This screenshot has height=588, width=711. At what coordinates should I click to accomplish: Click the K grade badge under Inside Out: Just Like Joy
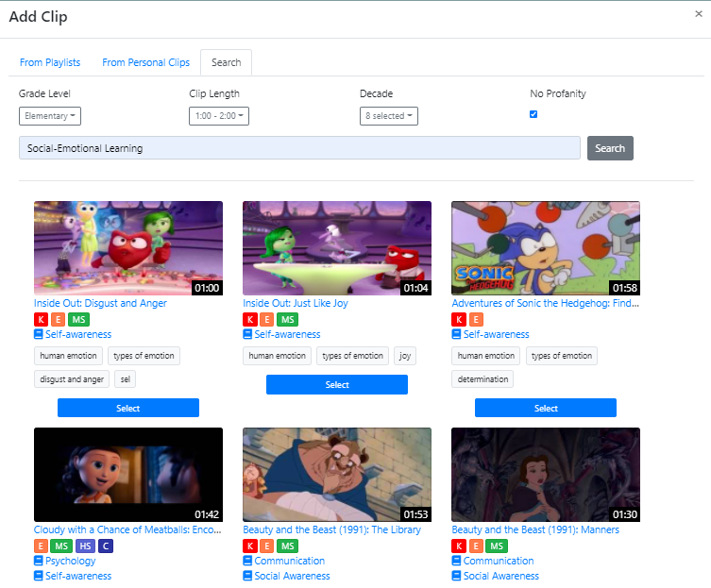[x=250, y=320]
